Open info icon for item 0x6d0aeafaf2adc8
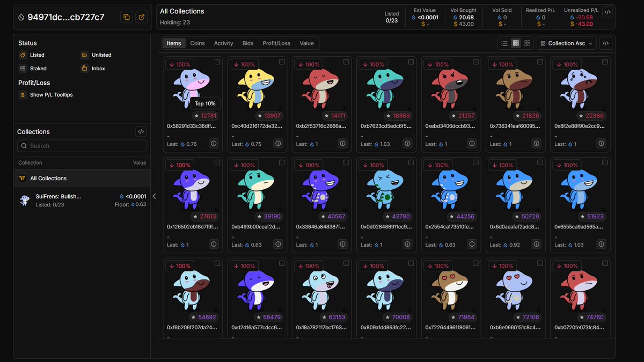The width and height of the screenshot is (644, 362). 536,245
